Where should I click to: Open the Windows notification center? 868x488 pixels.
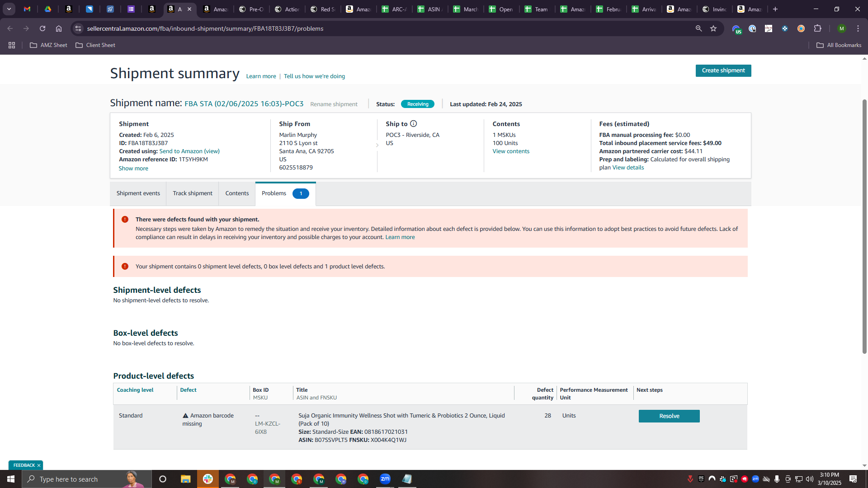(x=853, y=479)
